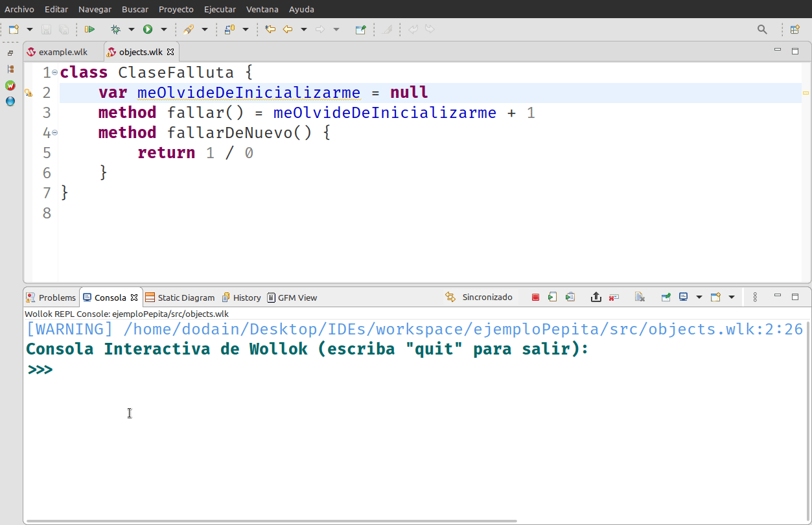Open the Archivo menu
The height and width of the screenshot is (525, 812).
[x=19, y=9]
